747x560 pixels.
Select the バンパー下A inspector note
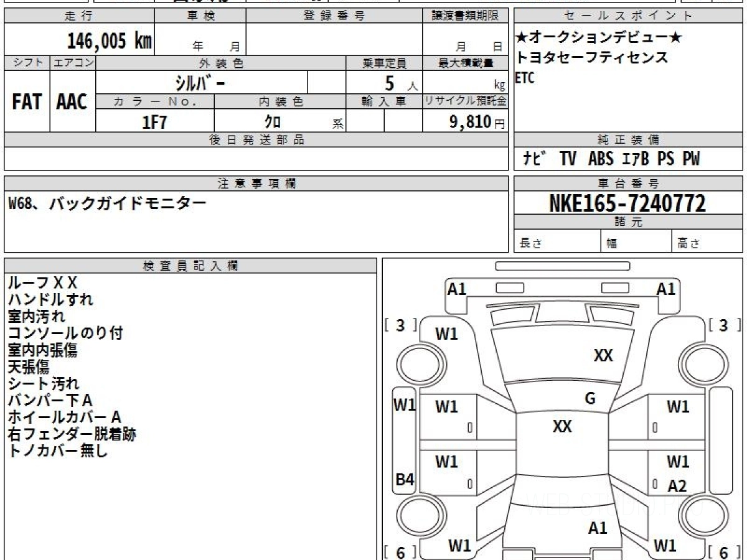click(x=50, y=401)
